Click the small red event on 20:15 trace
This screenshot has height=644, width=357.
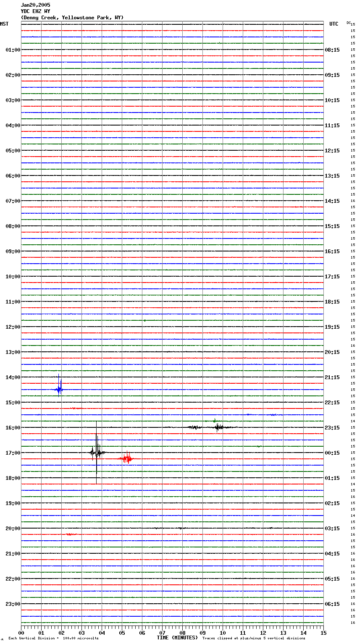pos(71,534)
